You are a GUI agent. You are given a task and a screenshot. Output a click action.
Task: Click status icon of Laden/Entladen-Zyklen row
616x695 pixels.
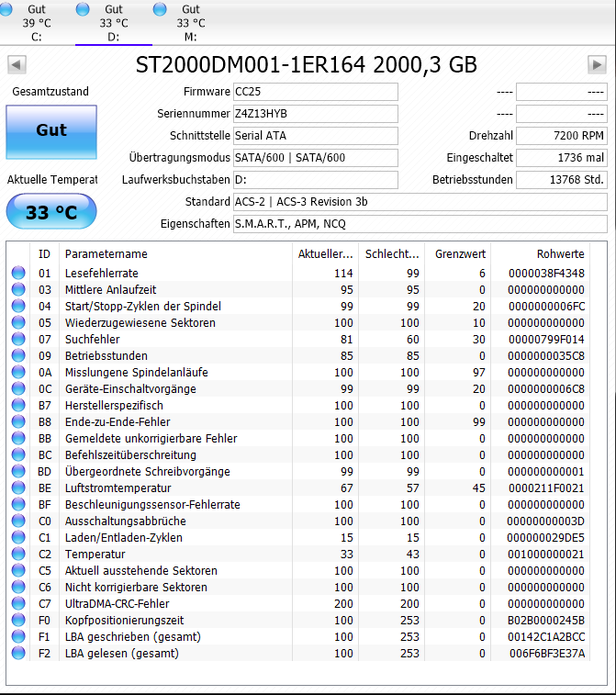18,537
